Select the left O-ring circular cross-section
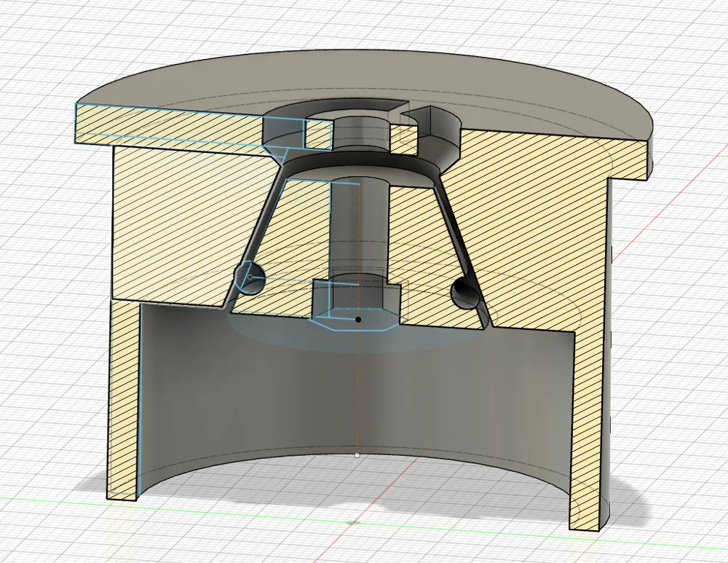Screen dimensions: 728x563 250,277
